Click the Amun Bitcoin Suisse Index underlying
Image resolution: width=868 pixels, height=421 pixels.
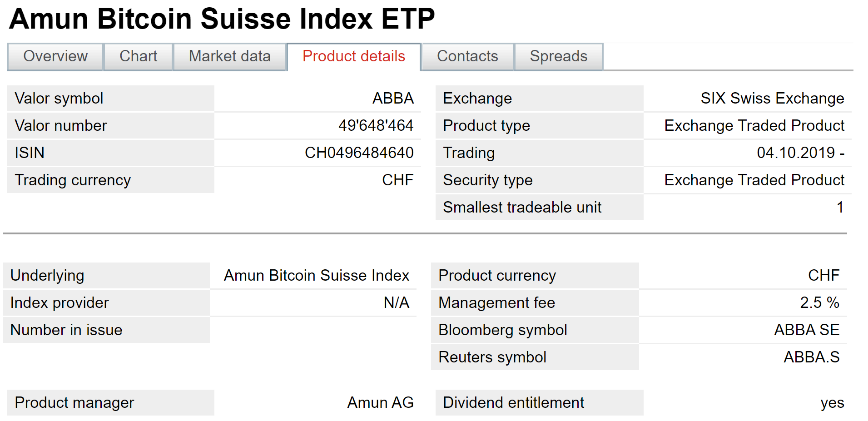pyautogui.click(x=316, y=275)
